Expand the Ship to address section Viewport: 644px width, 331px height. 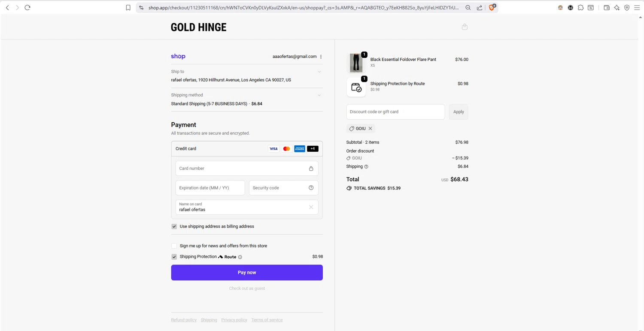click(x=319, y=72)
